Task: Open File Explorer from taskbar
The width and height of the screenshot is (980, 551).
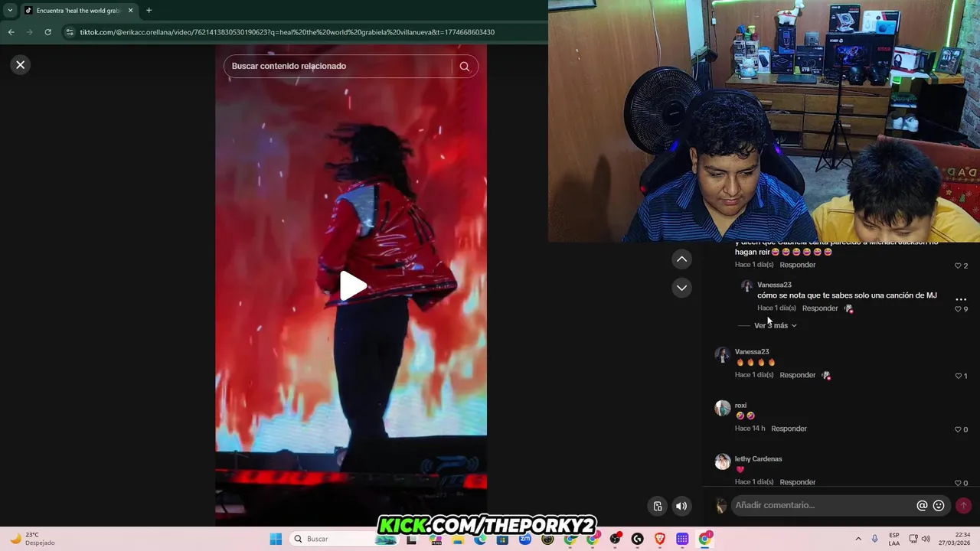Action: 458,539
